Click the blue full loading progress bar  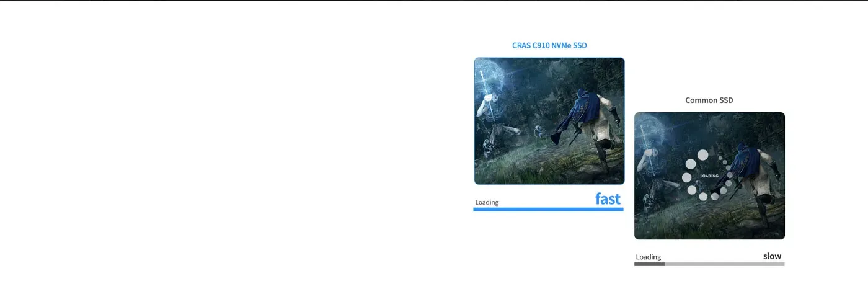(548, 210)
